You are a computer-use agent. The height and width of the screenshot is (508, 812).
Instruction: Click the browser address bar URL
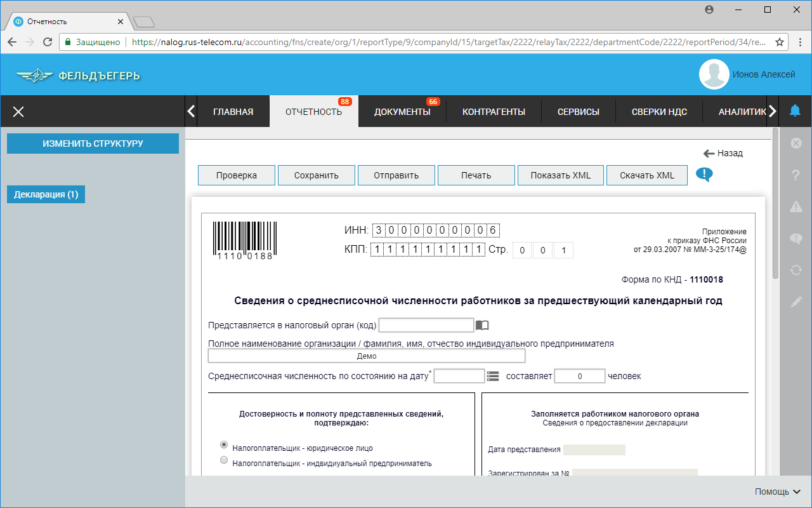(449, 42)
